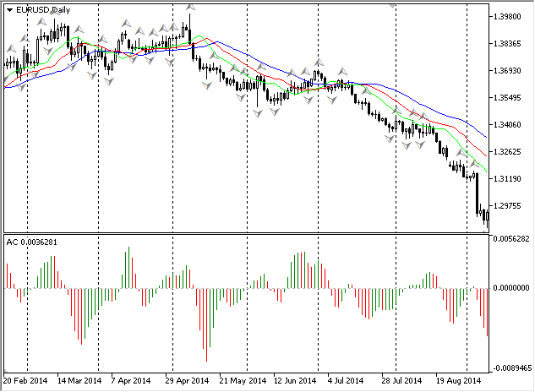Click the up fractal arrow above the June peak
Viewport: 535px width, 392px height.
point(319,62)
